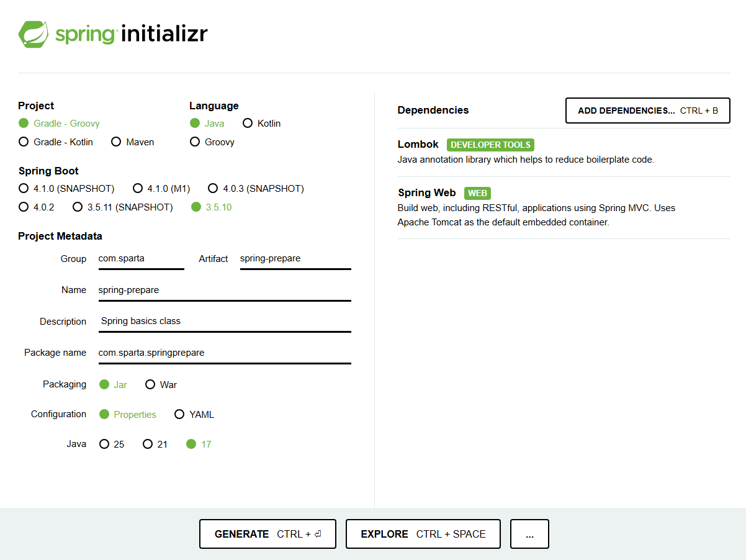
Task: Click the WEB category tag
Action: tap(477, 193)
